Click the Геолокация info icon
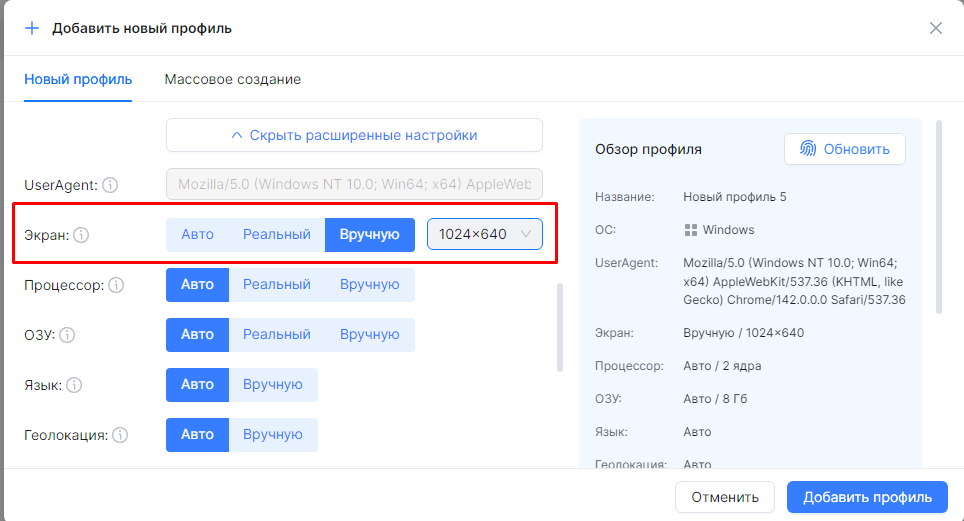964x521 pixels. pyautogui.click(x=120, y=435)
